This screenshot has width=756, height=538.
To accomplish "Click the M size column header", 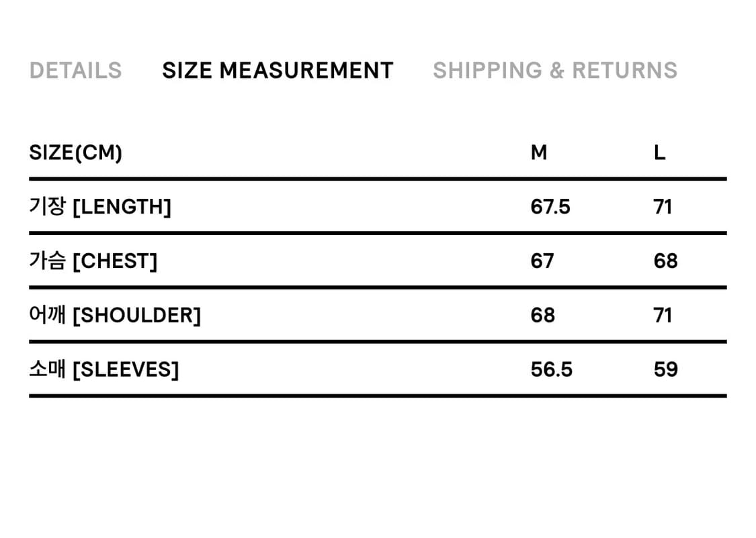I will point(539,153).
